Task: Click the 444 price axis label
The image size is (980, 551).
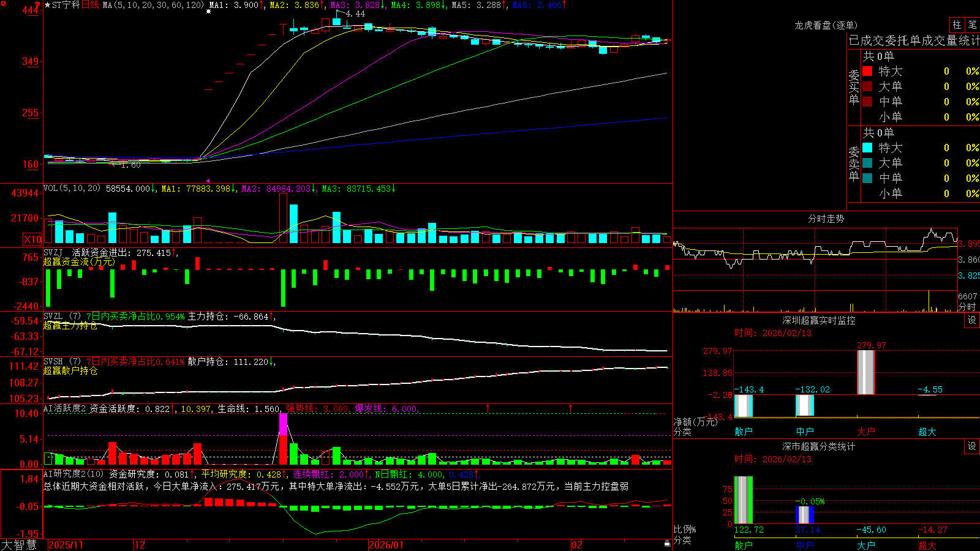Action: pos(31,10)
